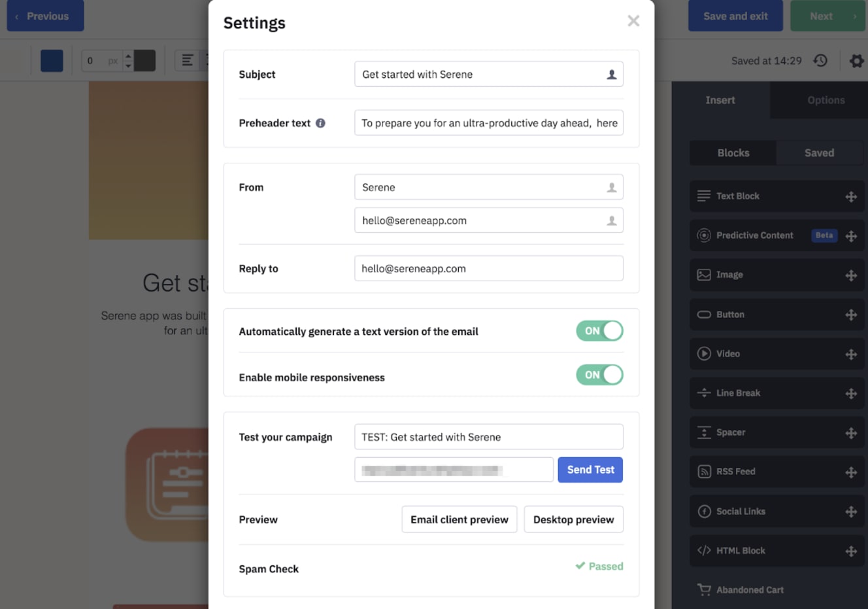
Task: Open the settings gear icon
Action: (856, 61)
